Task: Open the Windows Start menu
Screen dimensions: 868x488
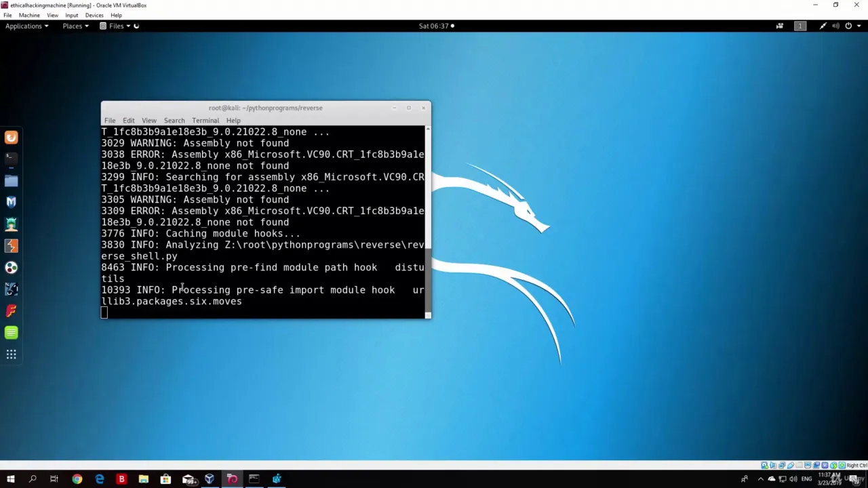Action: 10,479
